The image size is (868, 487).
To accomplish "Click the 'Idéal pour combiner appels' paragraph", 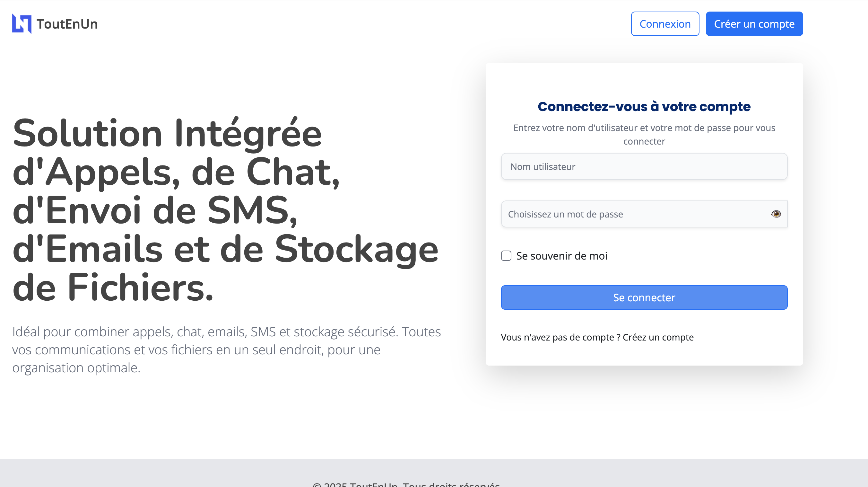I will [x=226, y=350].
